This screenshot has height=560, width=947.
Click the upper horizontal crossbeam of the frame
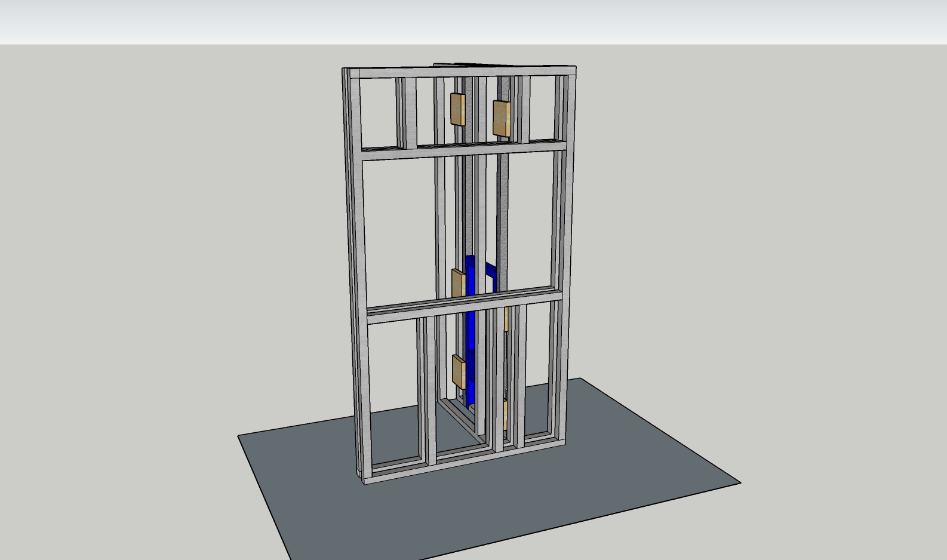tap(463, 150)
